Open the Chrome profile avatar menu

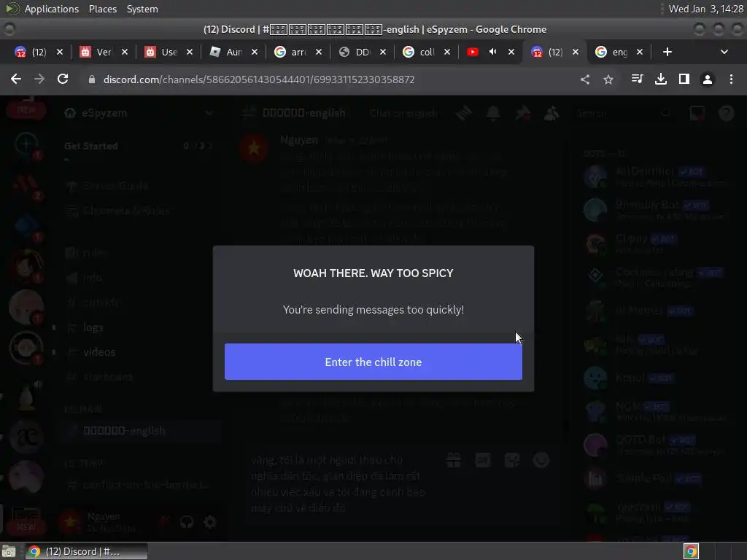click(x=708, y=79)
